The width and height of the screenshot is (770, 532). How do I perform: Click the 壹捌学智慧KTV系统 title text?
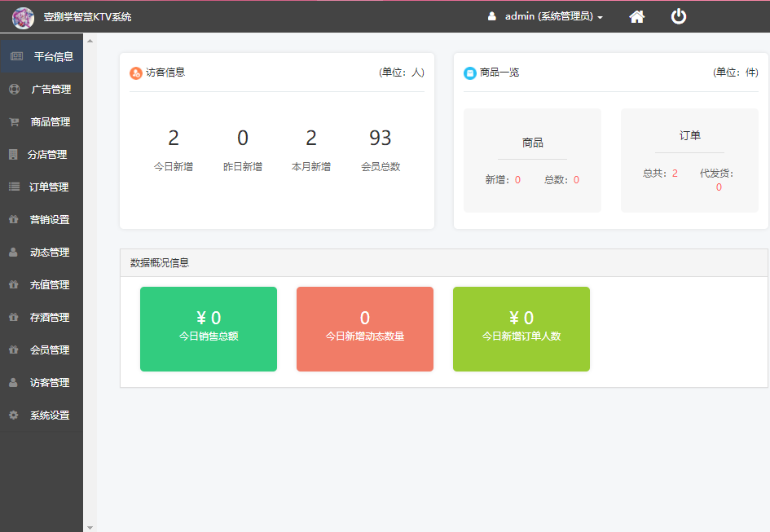[87, 17]
